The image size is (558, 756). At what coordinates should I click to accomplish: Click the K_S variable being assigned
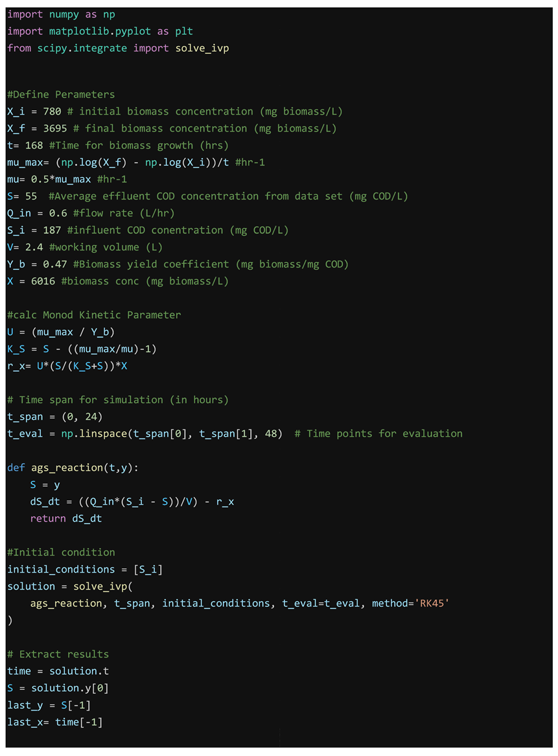point(16,349)
